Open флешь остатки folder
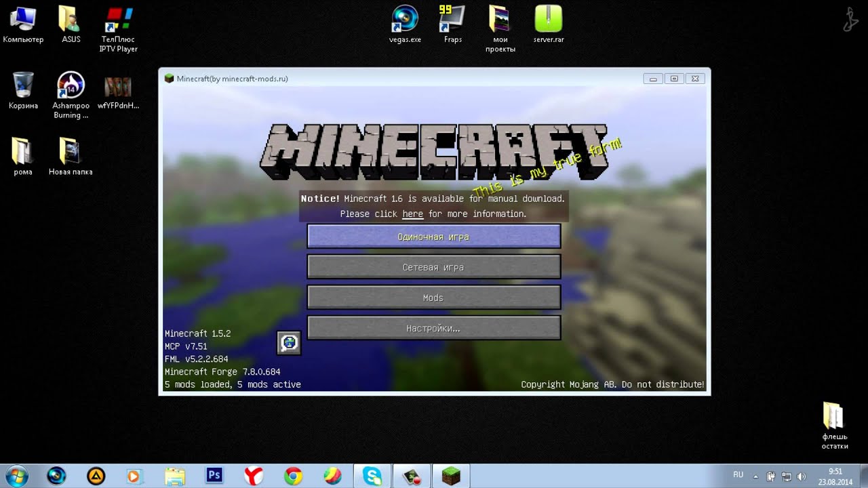 click(x=834, y=426)
